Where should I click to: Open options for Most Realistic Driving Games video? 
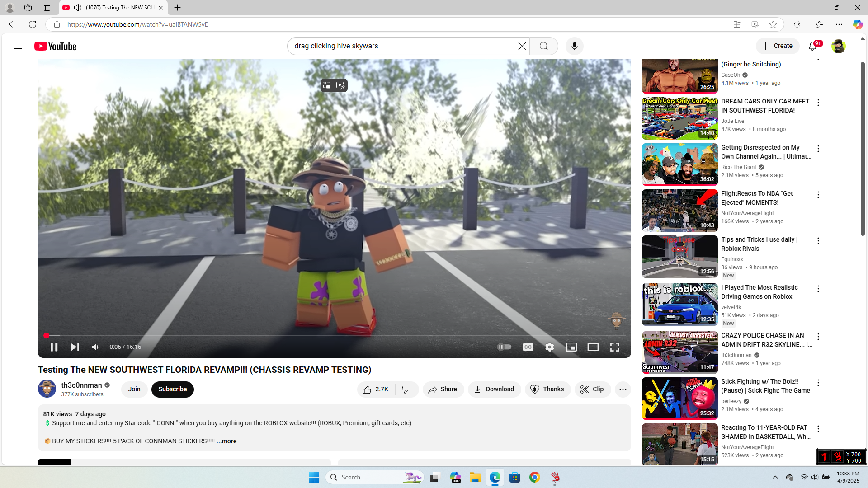click(818, 289)
